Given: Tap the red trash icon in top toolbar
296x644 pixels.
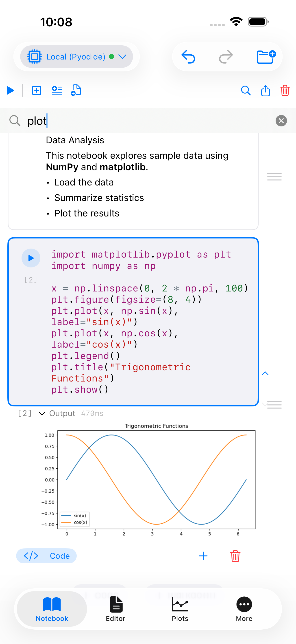Looking at the screenshot, I should pos(285,90).
